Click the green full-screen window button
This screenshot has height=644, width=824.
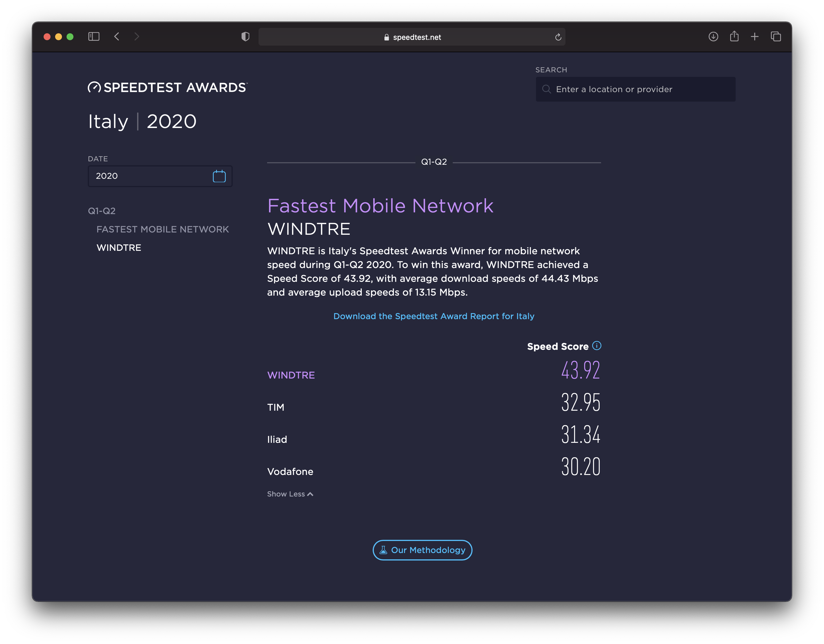[x=70, y=37]
